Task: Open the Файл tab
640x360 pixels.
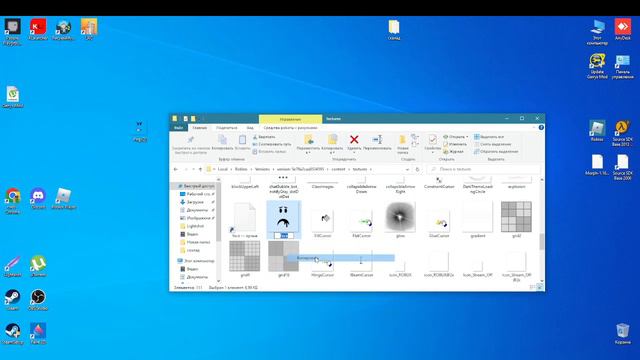Action: [x=178, y=128]
